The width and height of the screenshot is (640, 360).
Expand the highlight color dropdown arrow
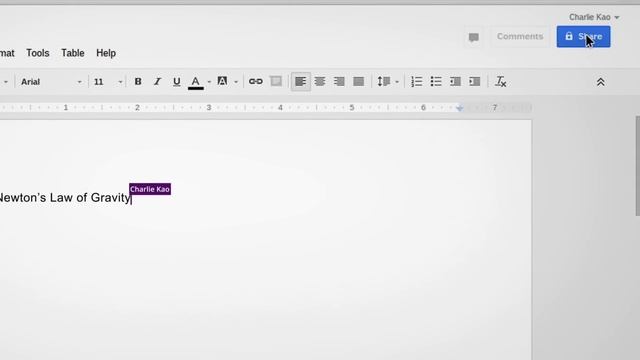coord(236,82)
